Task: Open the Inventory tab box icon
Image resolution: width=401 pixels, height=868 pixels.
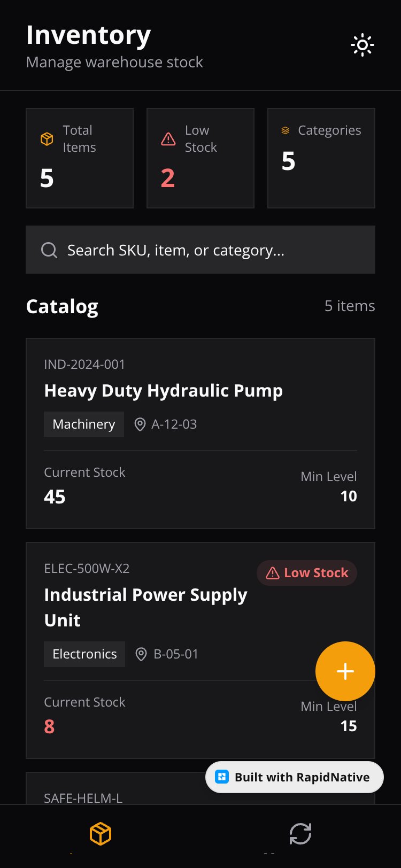Action: (x=101, y=834)
